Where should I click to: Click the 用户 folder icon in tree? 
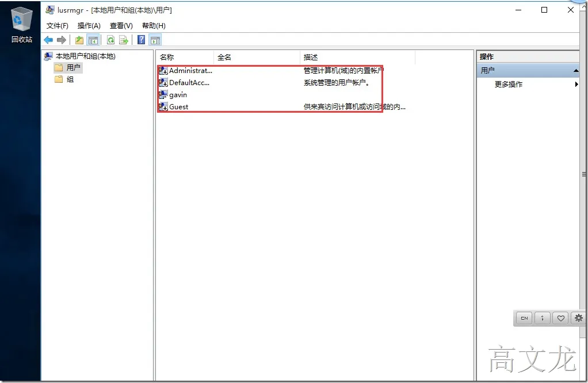[59, 67]
